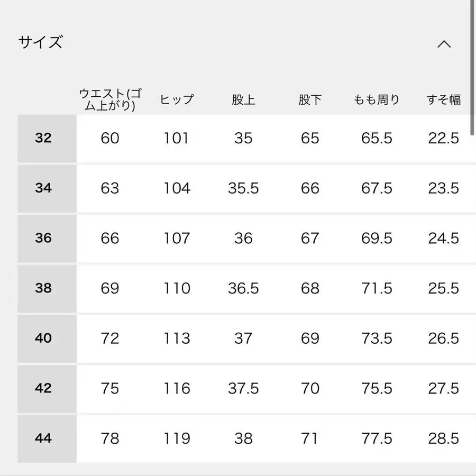This screenshot has width=476, height=476.
Task: Click waist value 60 for size 32
Action: [x=110, y=139]
